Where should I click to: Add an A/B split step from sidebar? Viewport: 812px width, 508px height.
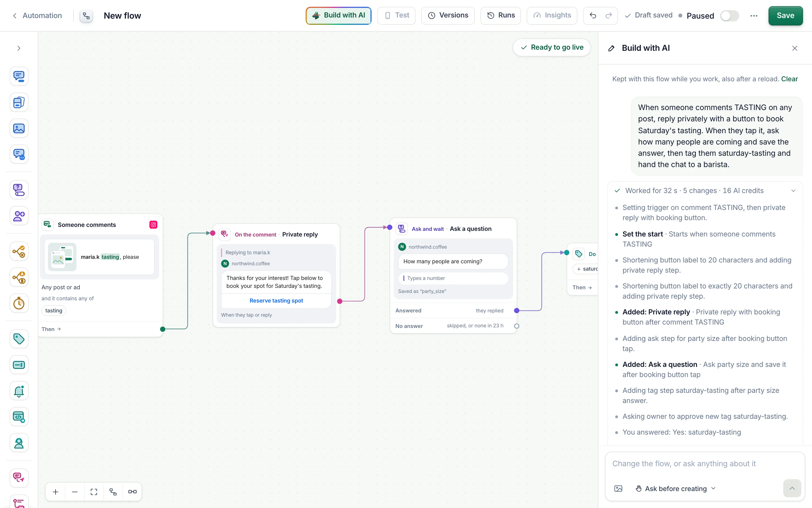[19, 277]
